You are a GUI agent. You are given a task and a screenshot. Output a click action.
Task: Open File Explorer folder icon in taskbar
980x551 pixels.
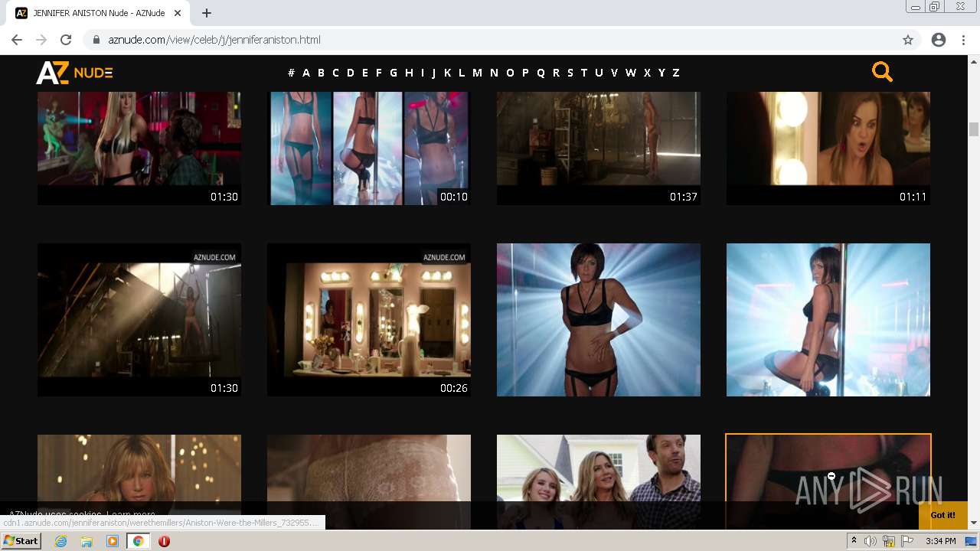87,541
